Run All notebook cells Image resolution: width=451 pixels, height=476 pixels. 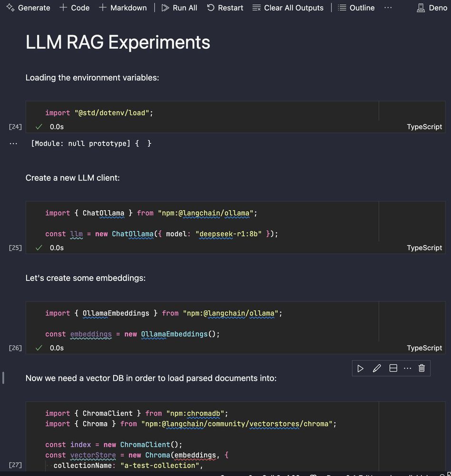pyautogui.click(x=179, y=8)
